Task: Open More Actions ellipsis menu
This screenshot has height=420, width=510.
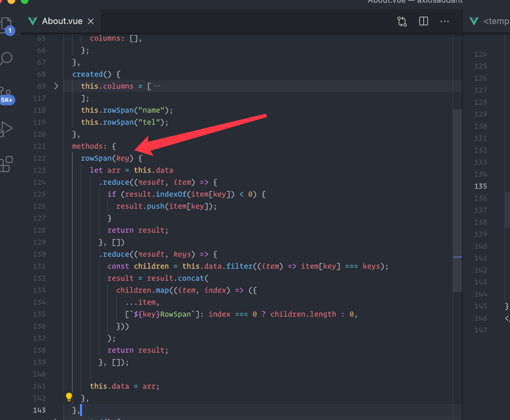Action: [x=445, y=21]
